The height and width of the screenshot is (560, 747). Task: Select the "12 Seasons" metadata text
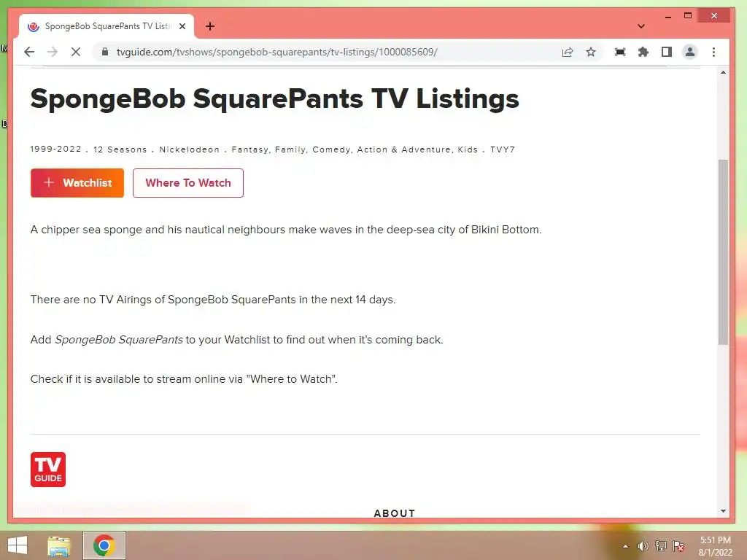[x=120, y=149]
